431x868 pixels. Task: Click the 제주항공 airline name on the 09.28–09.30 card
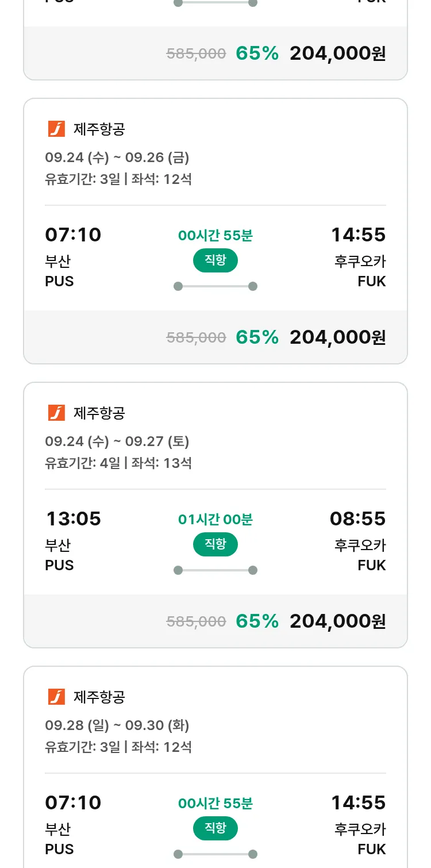pos(99,697)
